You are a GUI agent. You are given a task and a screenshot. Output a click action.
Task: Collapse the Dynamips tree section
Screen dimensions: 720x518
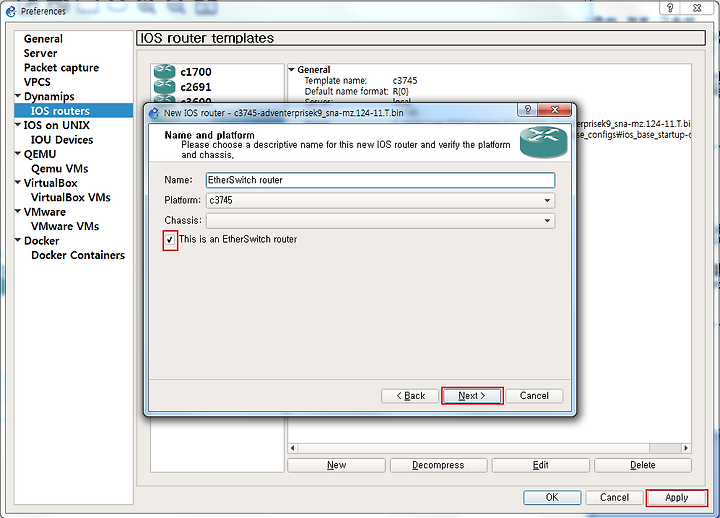pyautogui.click(x=18, y=96)
